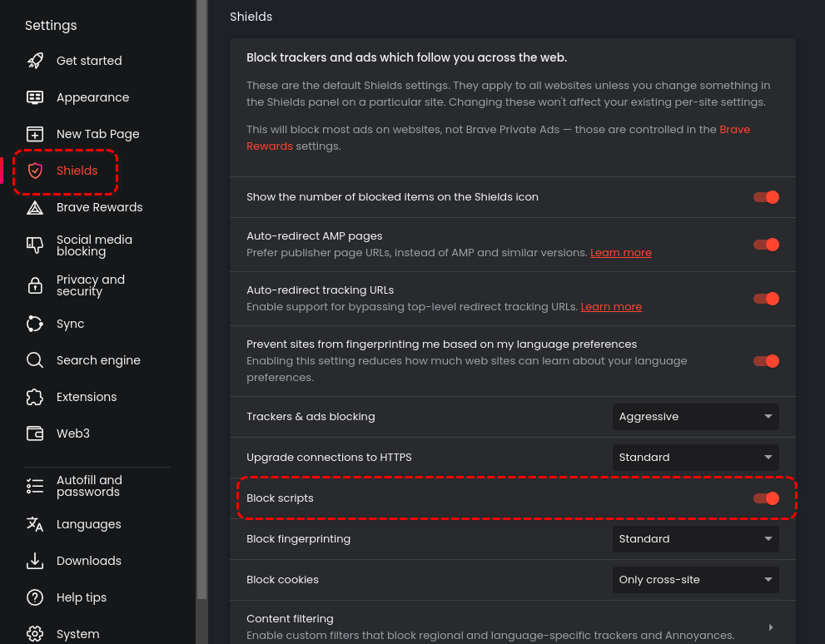
Task: Click the Help tips question mark icon
Action: [x=35, y=597]
